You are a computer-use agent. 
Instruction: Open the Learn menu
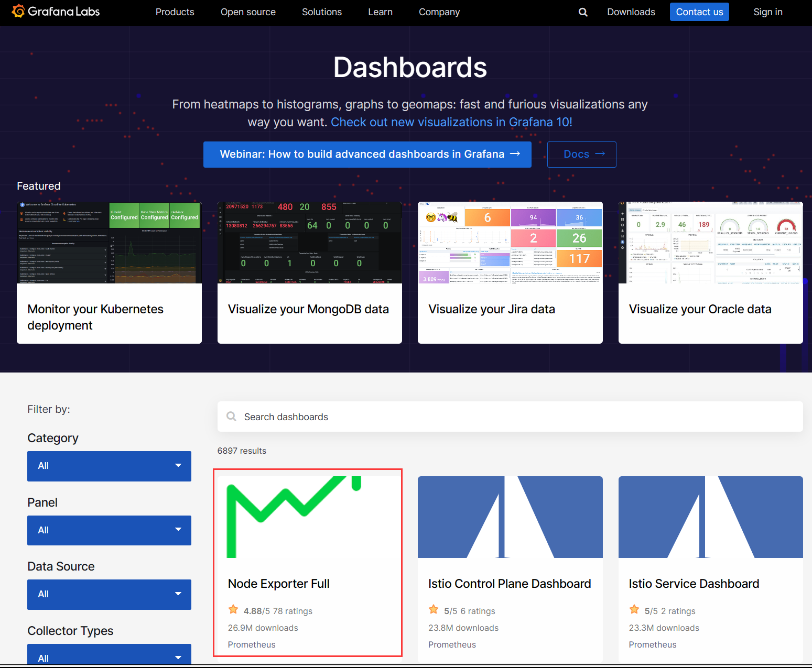(x=381, y=12)
